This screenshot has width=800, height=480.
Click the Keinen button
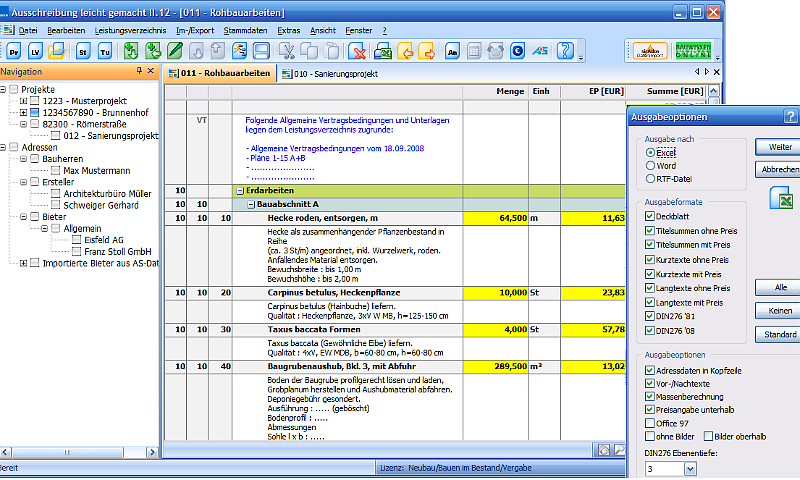click(x=777, y=311)
